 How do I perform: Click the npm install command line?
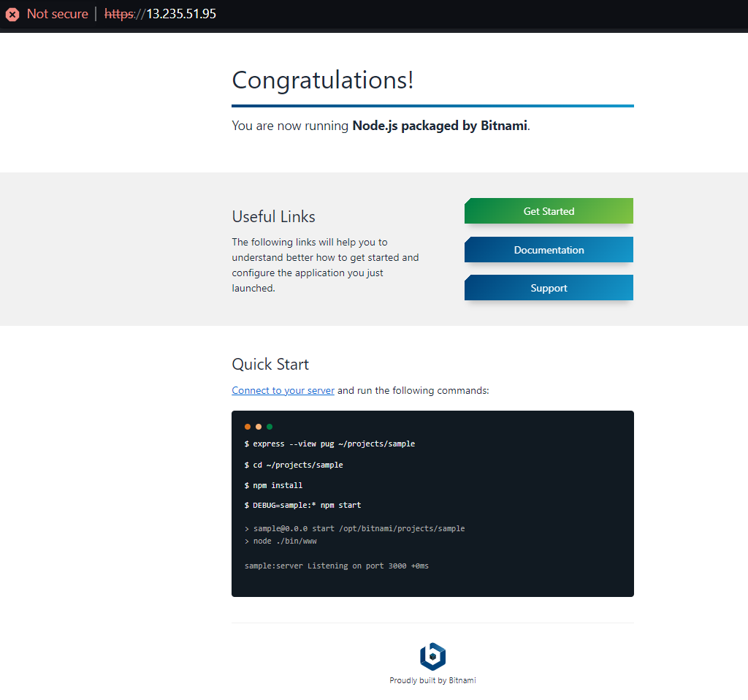click(x=273, y=485)
